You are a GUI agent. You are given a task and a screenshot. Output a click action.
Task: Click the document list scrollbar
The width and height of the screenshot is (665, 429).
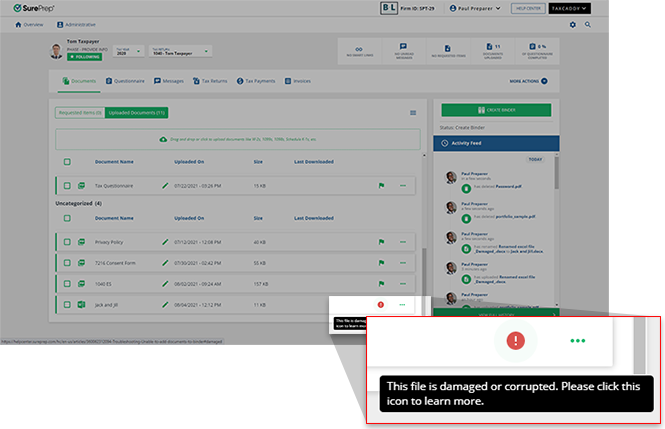(x=424, y=271)
